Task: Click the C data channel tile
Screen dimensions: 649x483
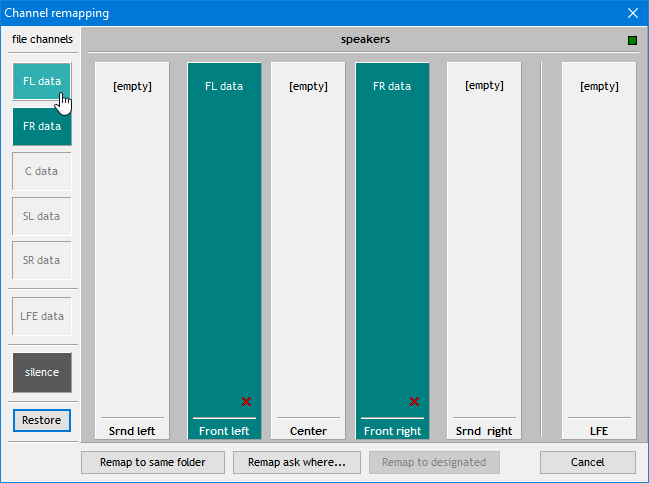Action: pyautogui.click(x=42, y=171)
